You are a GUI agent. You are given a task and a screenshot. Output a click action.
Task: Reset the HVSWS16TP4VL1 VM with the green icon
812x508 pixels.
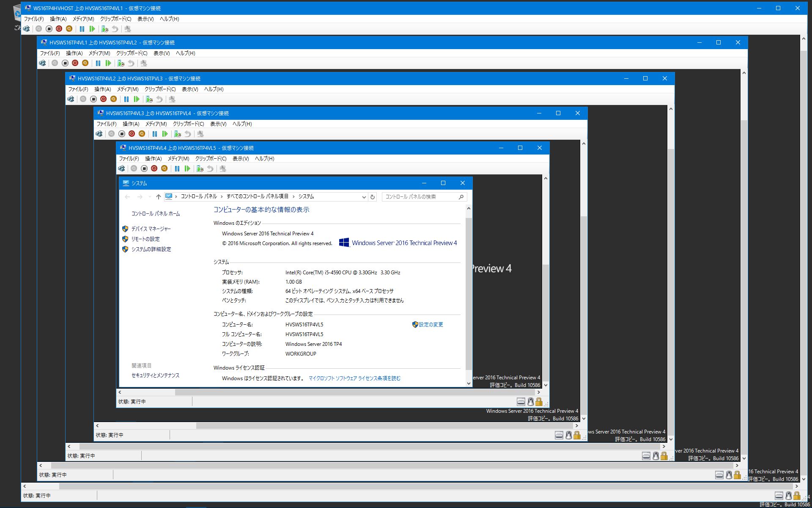92,29
